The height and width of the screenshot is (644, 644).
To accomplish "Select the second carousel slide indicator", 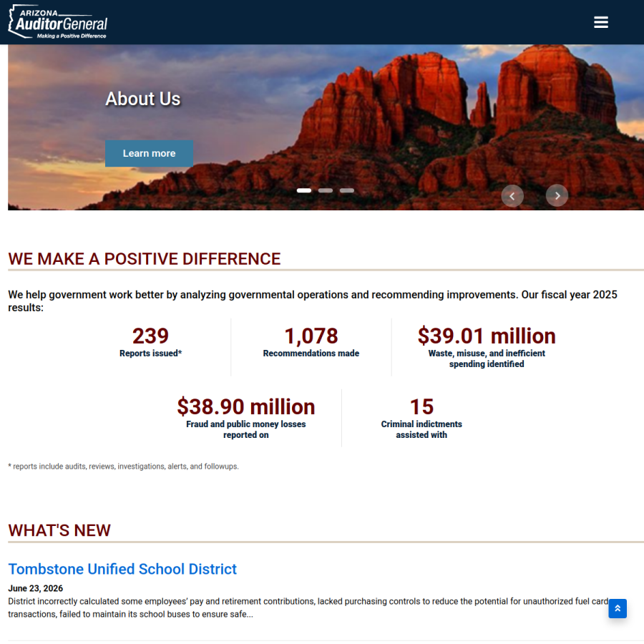I will (x=326, y=190).
